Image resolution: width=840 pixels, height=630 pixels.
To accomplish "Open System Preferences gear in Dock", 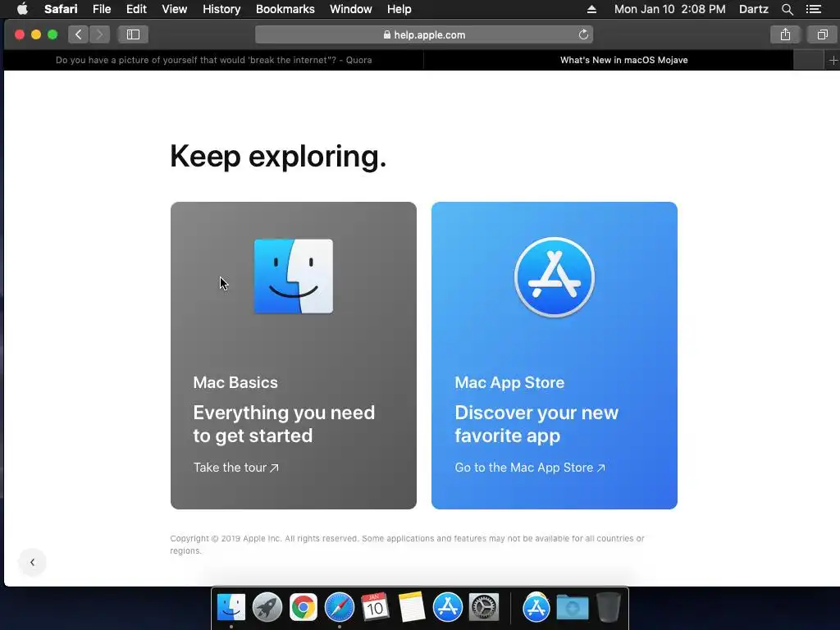I will coord(484,608).
